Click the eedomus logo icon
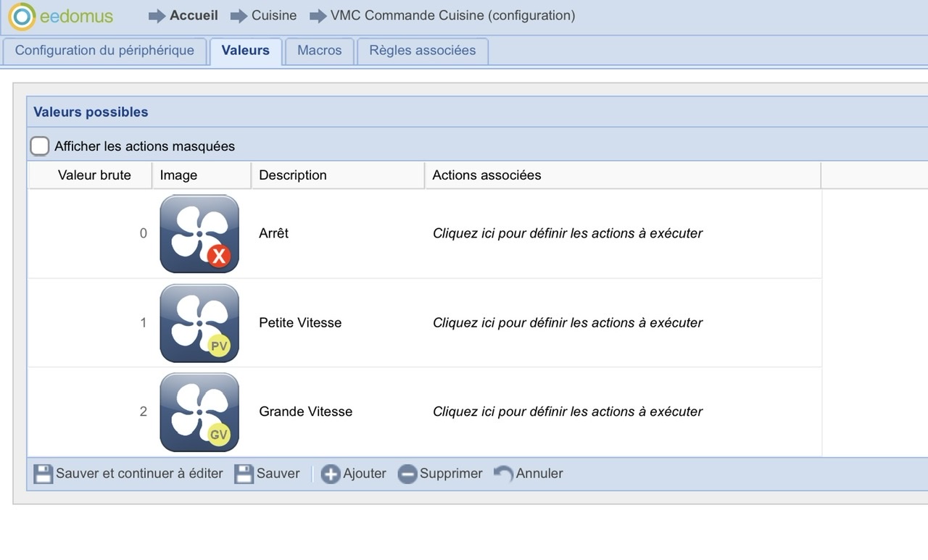Viewport: 928px width, 560px height. click(x=22, y=16)
